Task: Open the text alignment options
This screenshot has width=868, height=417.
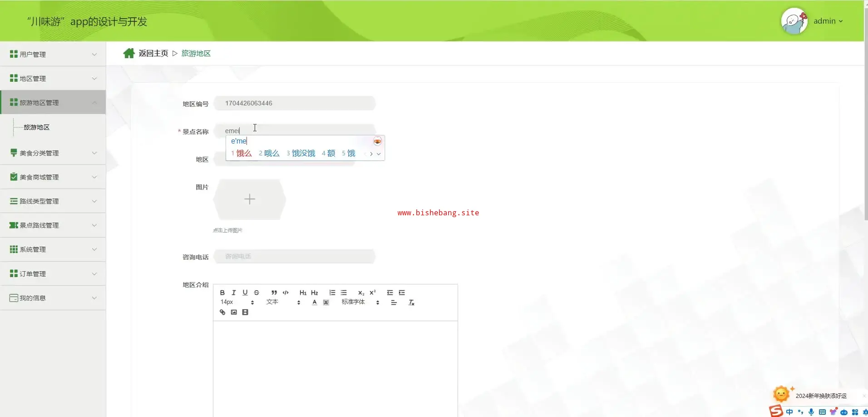Action: [394, 303]
